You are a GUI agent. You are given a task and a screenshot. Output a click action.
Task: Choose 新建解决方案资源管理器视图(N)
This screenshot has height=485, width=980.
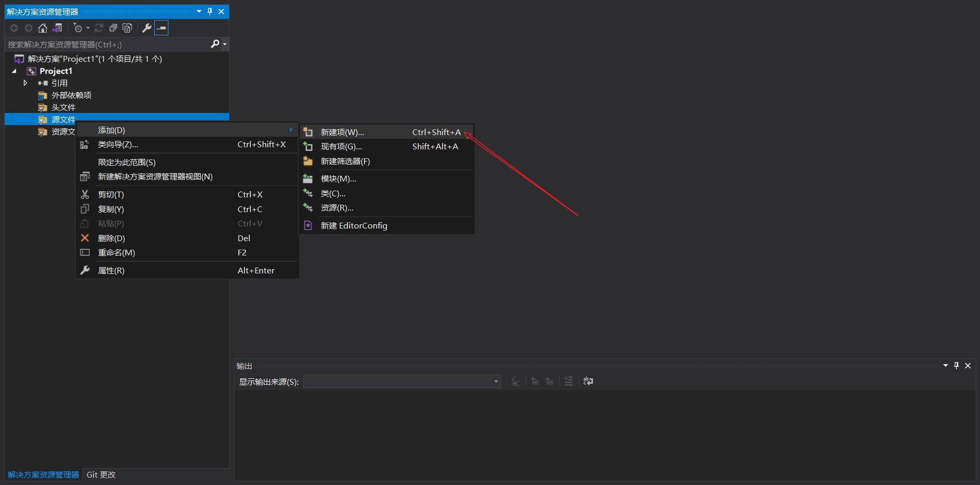[187, 176]
